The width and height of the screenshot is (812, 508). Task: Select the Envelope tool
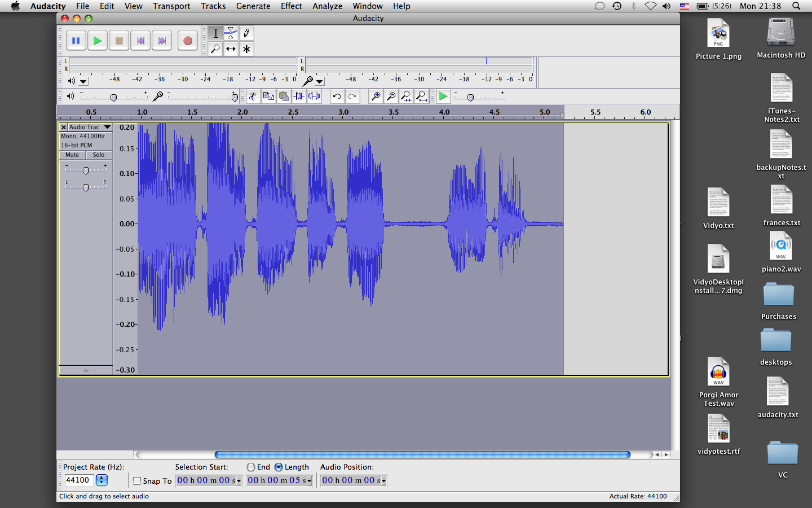tap(231, 33)
